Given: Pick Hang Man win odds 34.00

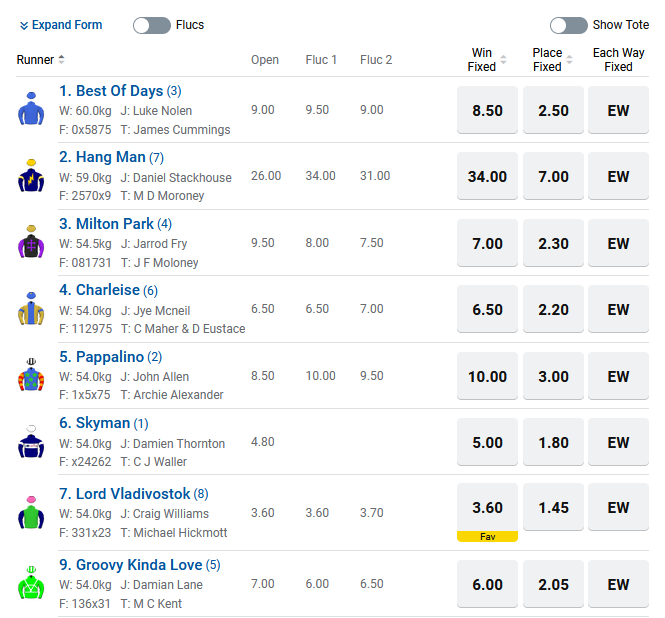Looking at the screenshot, I should coord(487,177).
